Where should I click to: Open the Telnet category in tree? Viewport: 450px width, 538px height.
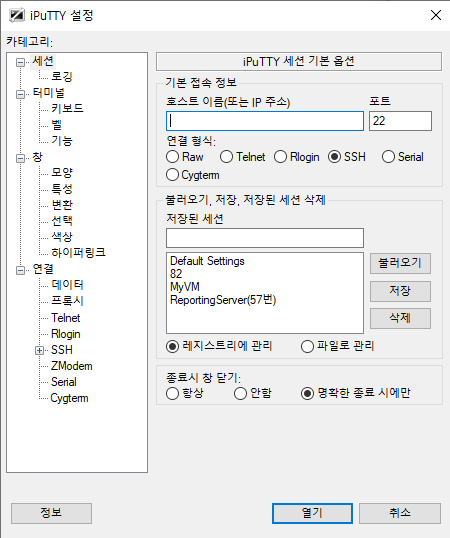click(66, 318)
